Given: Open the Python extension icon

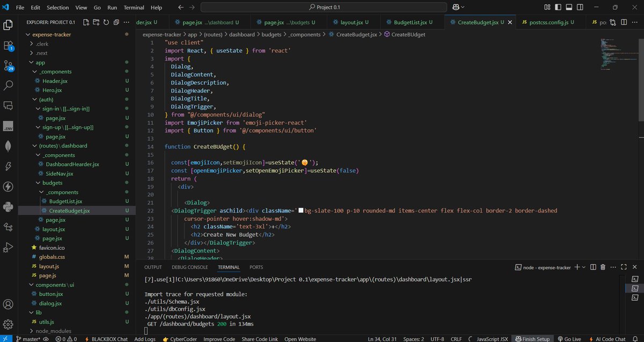Looking at the screenshot, I should point(8,207).
